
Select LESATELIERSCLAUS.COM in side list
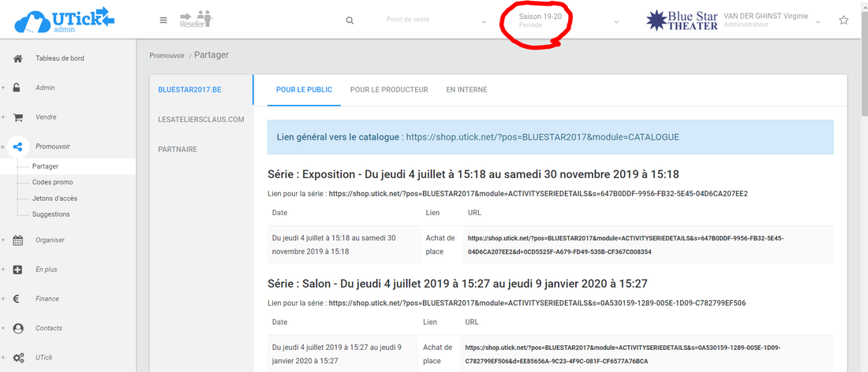coord(200,120)
